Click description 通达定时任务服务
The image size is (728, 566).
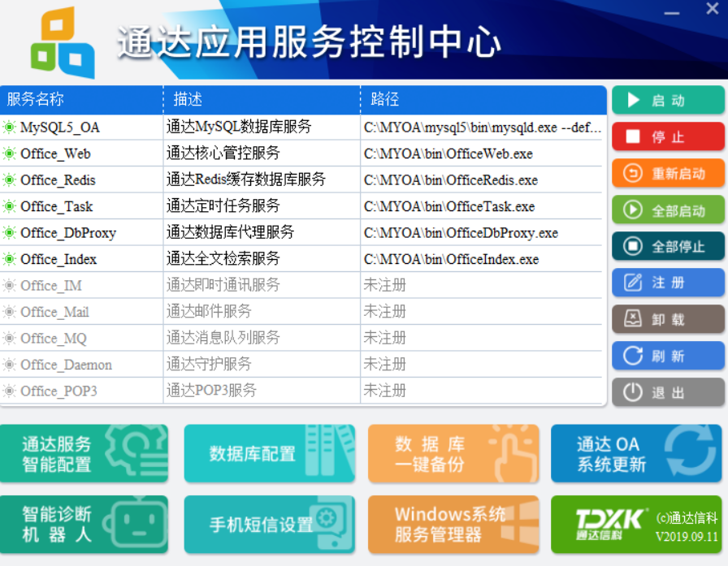223,206
